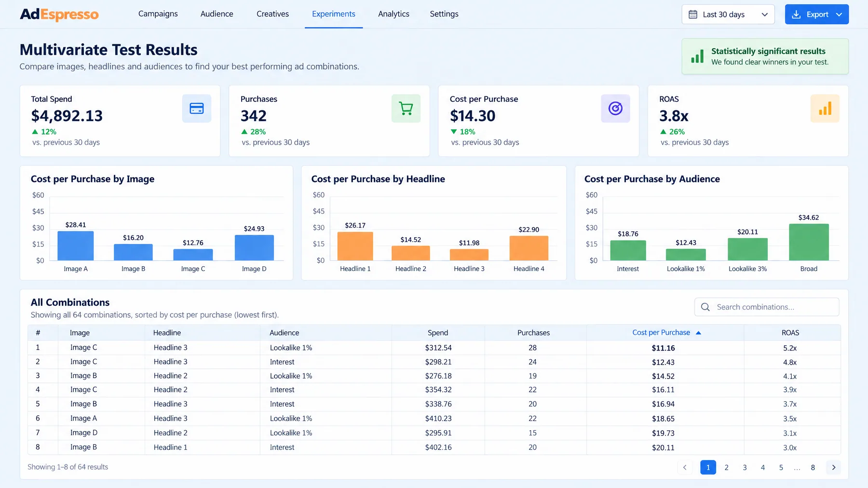Go to page 3 of results
This screenshot has width=868, height=488.
745,467
